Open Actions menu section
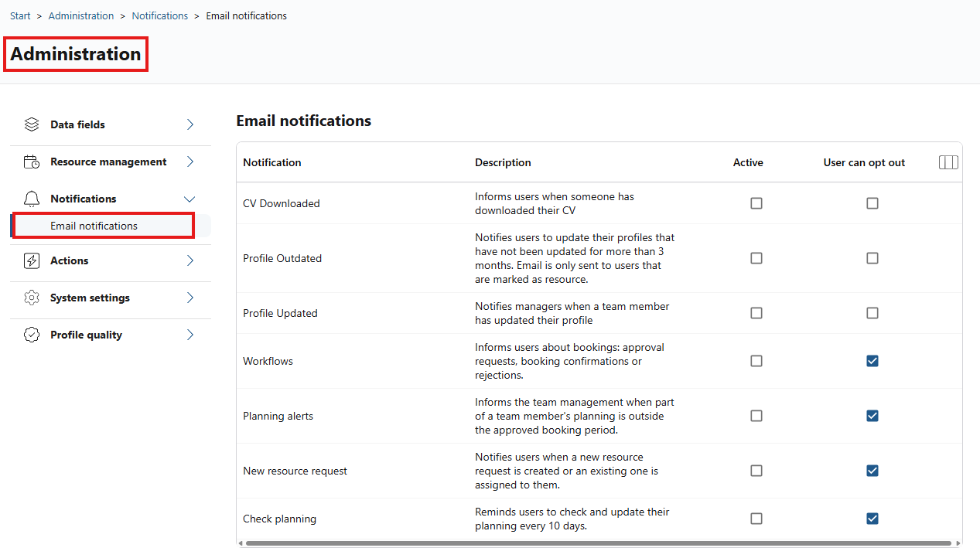The image size is (980, 558). tap(111, 260)
